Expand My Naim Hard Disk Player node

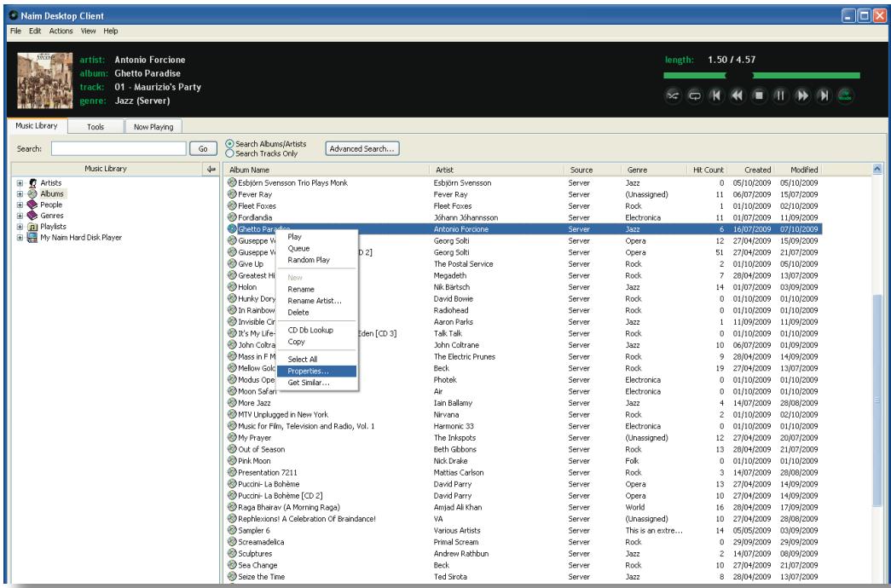tap(20, 238)
